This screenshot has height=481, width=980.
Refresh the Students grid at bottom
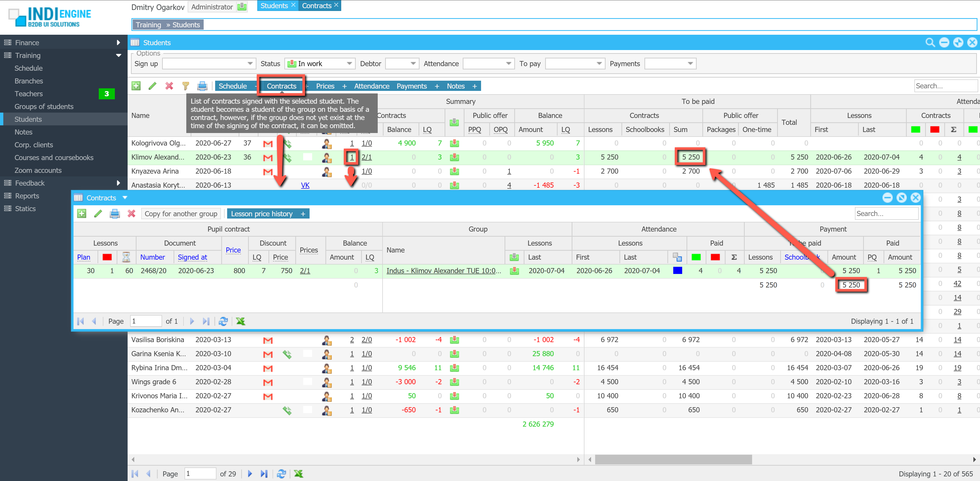point(281,474)
